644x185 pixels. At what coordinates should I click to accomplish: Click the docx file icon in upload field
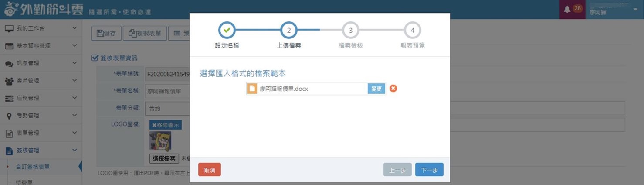252,89
